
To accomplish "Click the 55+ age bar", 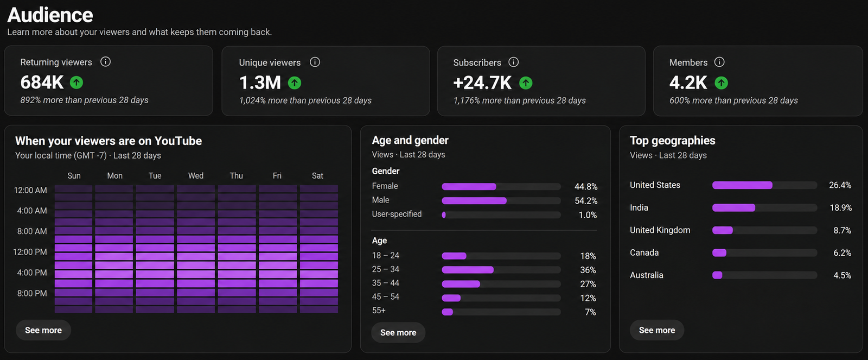I will point(501,312).
